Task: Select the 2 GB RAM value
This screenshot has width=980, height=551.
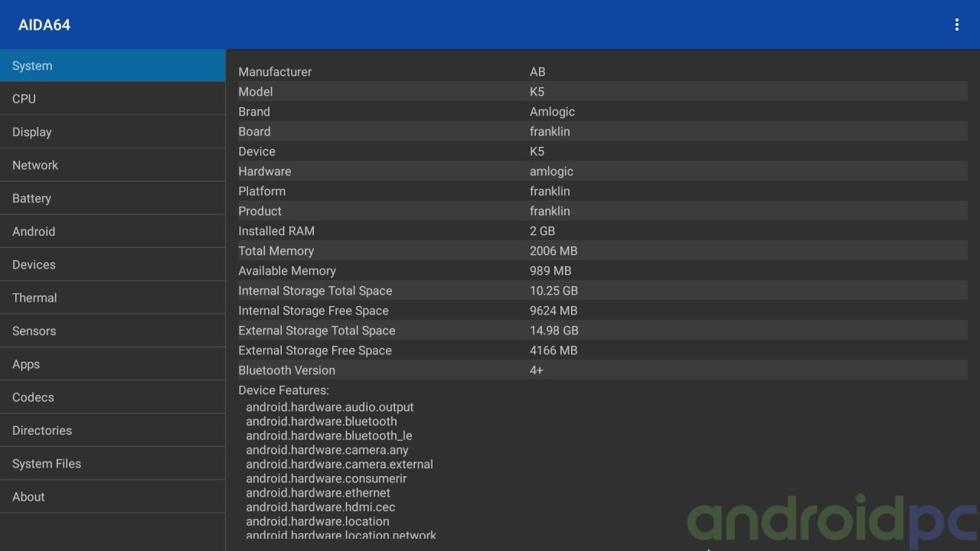Action: 542,231
